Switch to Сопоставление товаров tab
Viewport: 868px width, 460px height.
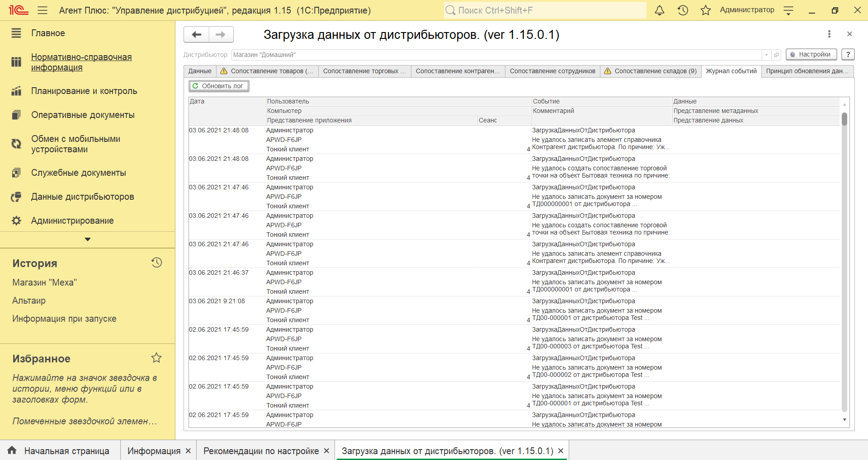point(267,71)
